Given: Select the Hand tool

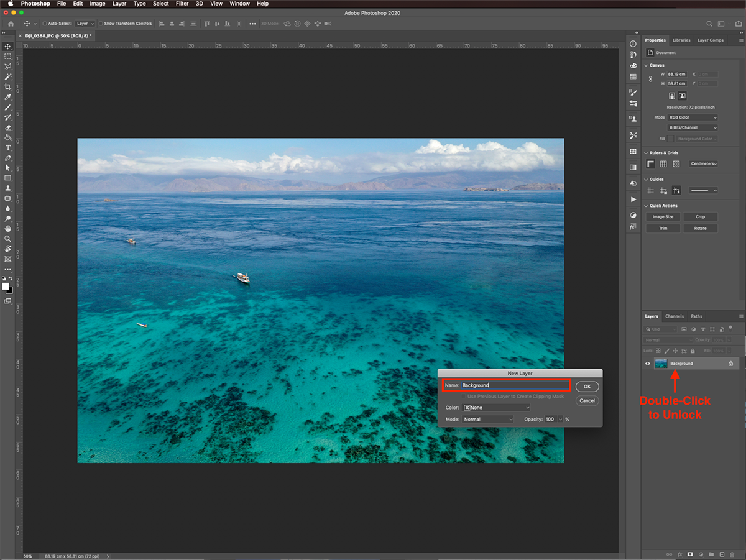Looking at the screenshot, I should (x=8, y=229).
